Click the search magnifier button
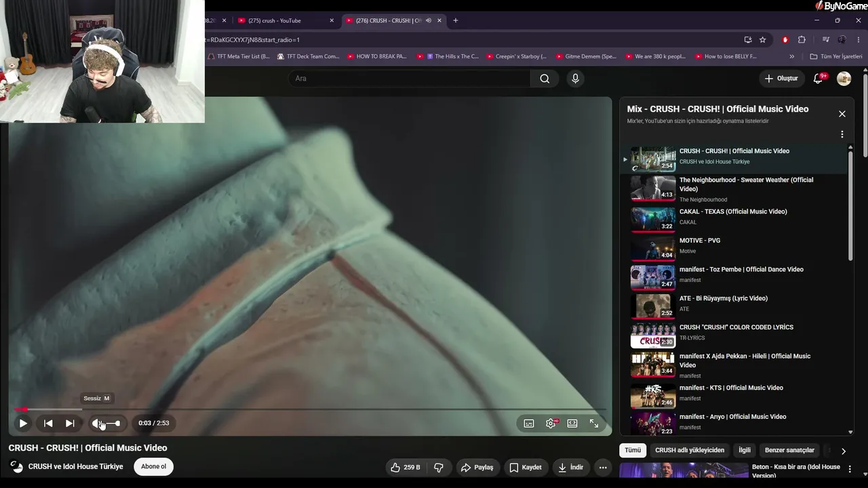Image resolution: width=868 pixels, height=488 pixels. click(x=545, y=79)
